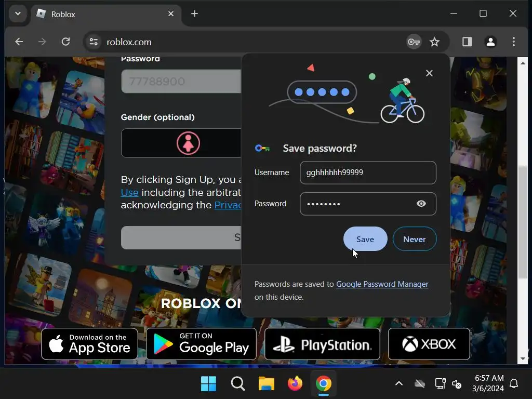Open Get it on Google Play badge

(x=201, y=344)
